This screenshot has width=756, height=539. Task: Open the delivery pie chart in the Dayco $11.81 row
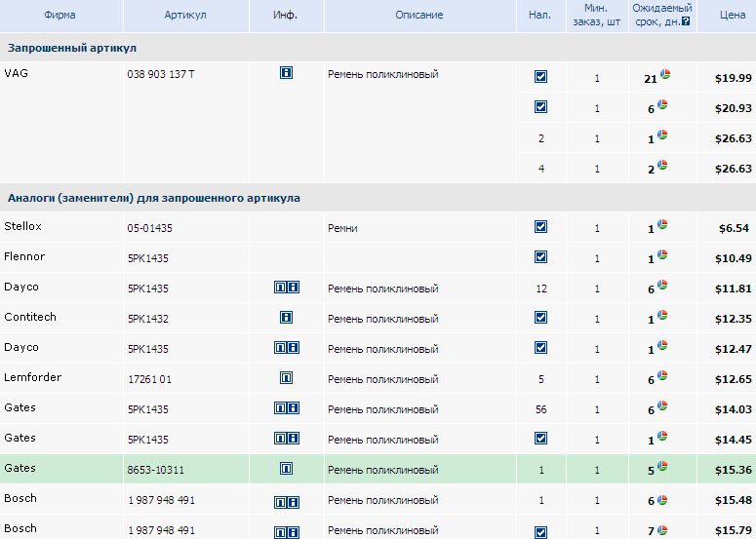(x=662, y=285)
